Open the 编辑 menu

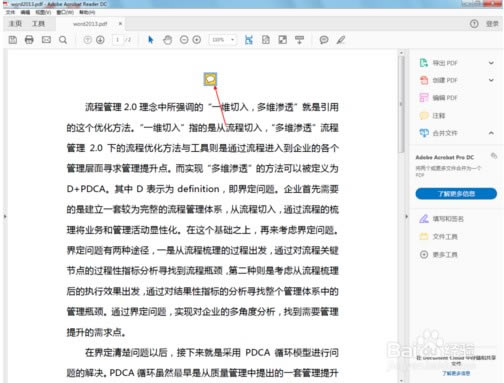[x=25, y=12]
